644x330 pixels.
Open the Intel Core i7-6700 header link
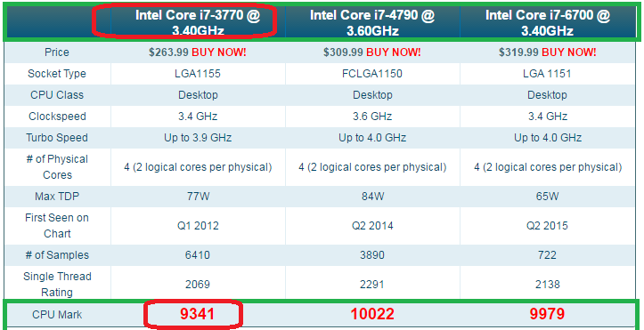548,22
